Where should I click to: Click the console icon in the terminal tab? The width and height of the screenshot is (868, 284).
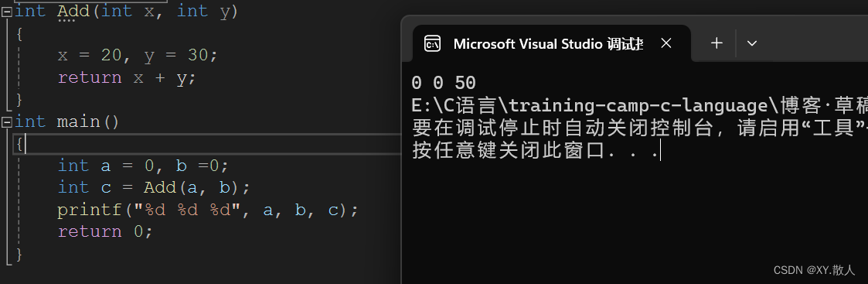click(x=432, y=44)
